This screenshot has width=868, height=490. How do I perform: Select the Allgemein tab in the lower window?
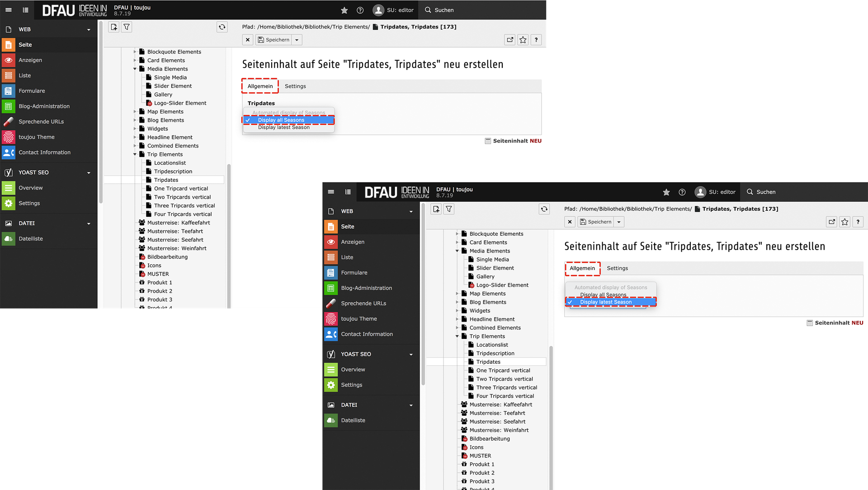(x=582, y=268)
